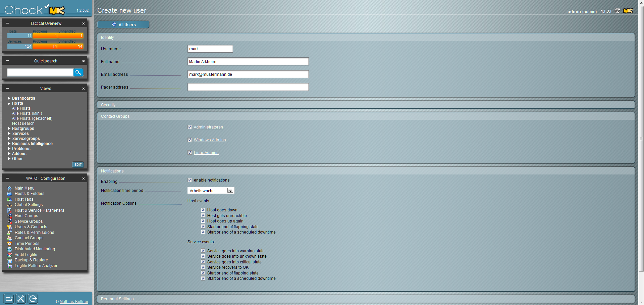Click the All Users button

(x=123, y=24)
